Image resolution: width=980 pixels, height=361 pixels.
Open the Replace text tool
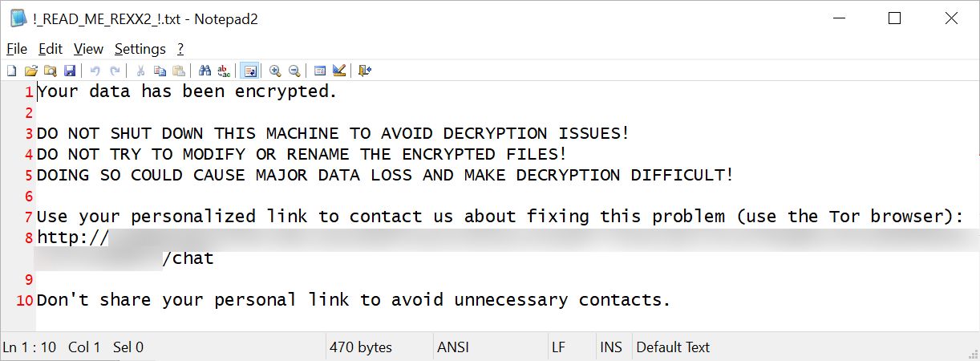click(224, 71)
